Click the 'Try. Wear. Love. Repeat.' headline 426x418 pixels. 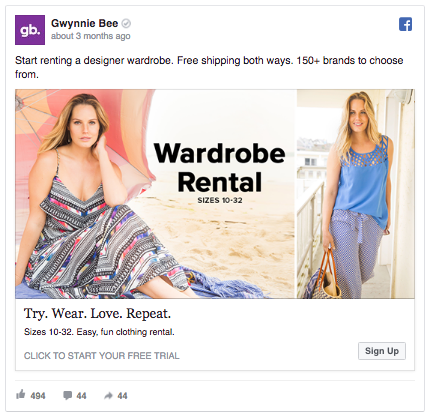[97, 314]
